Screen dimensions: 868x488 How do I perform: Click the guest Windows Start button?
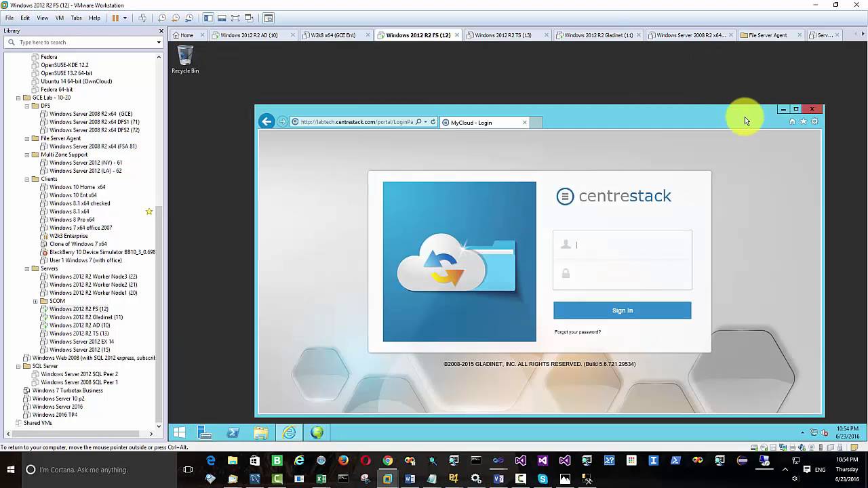179,432
